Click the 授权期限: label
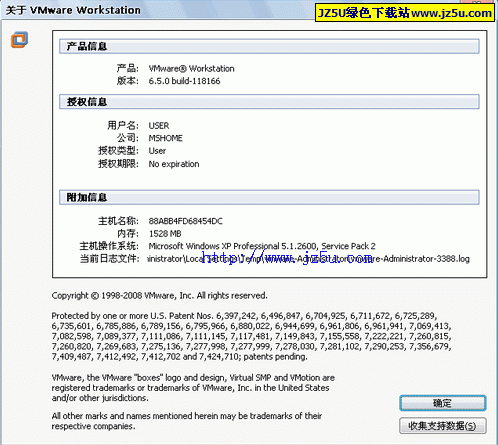This screenshot has height=445, width=498. coord(118,164)
